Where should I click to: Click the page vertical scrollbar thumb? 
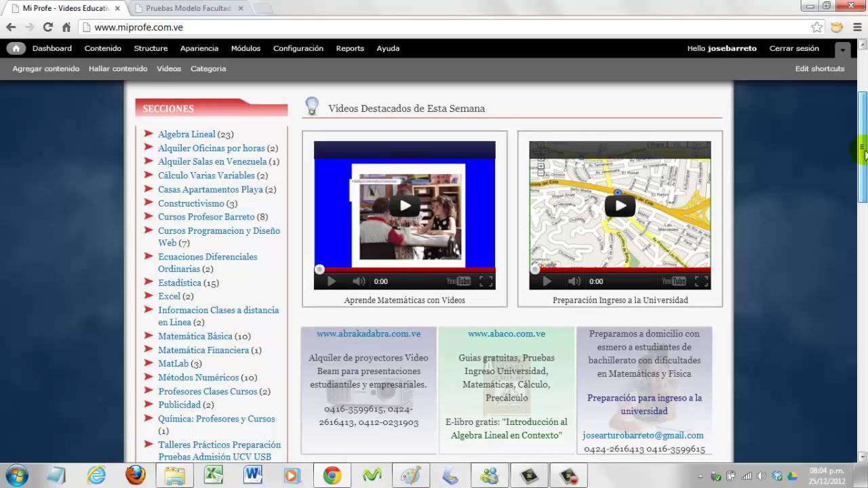(863, 146)
